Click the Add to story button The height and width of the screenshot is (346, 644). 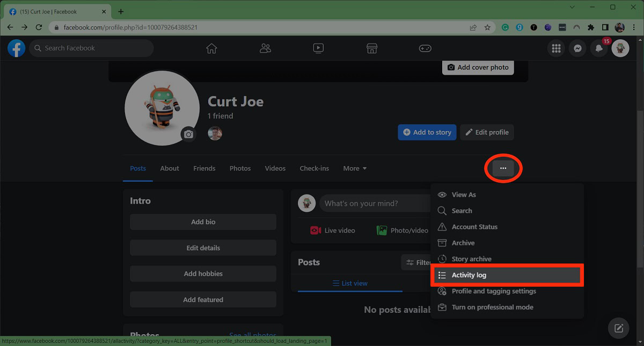[x=427, y=132]
